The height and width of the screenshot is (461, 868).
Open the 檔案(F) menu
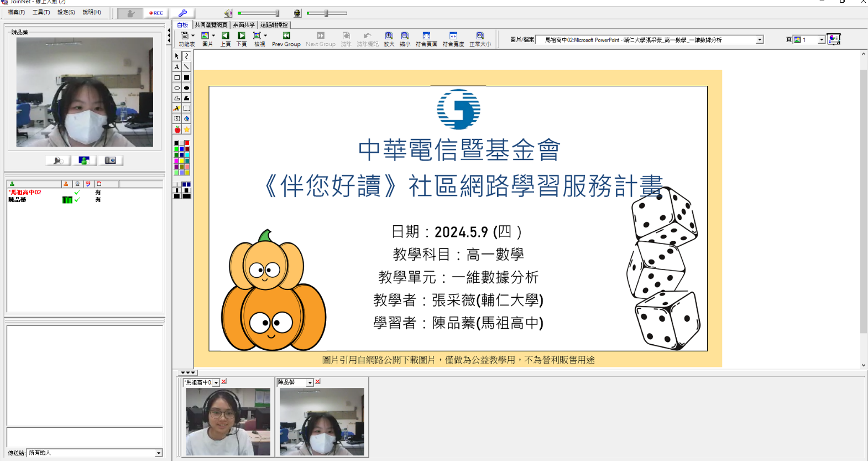(x=17, y=12)
